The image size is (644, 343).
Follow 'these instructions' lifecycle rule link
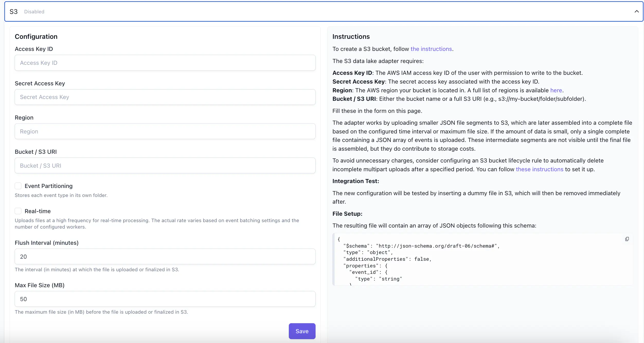click(539, 169)
